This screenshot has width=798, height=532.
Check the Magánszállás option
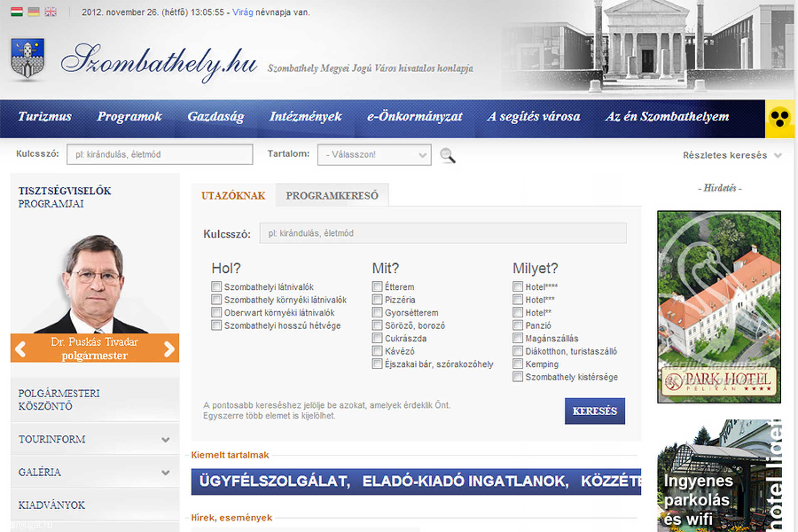point(517,338)
